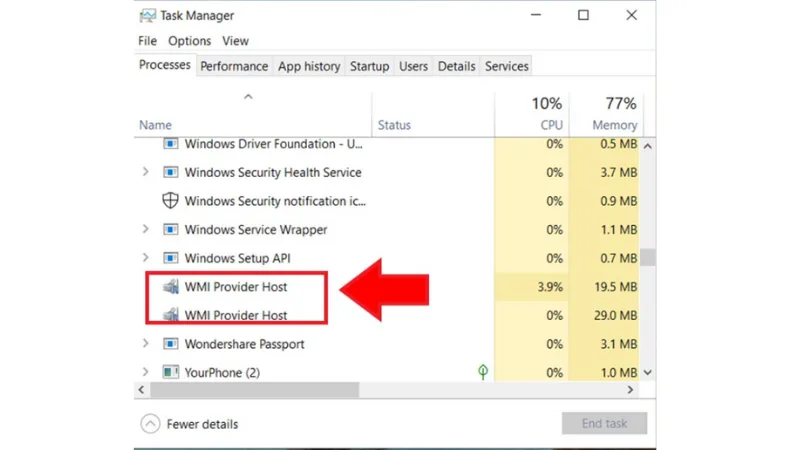Select the Processes tab
Viewport: 800px width, 450px height.
click(x=165, y=65)
